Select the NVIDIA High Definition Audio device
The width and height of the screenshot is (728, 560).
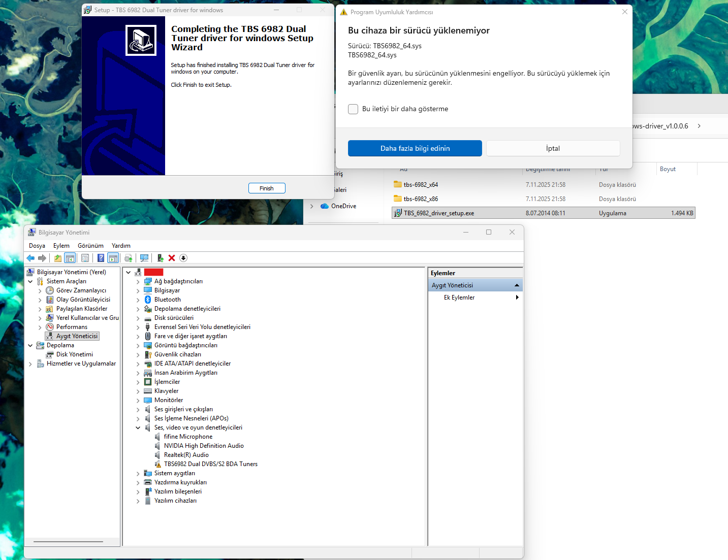[204, 446]
